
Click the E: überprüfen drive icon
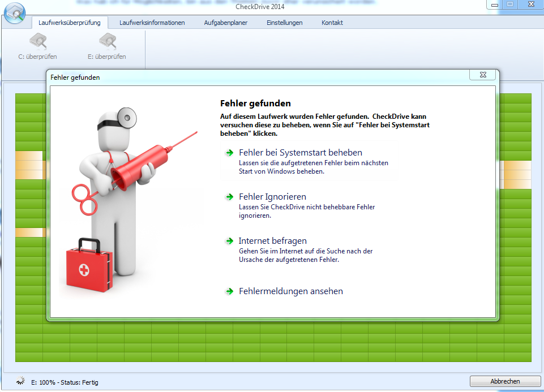click(108, 41)
